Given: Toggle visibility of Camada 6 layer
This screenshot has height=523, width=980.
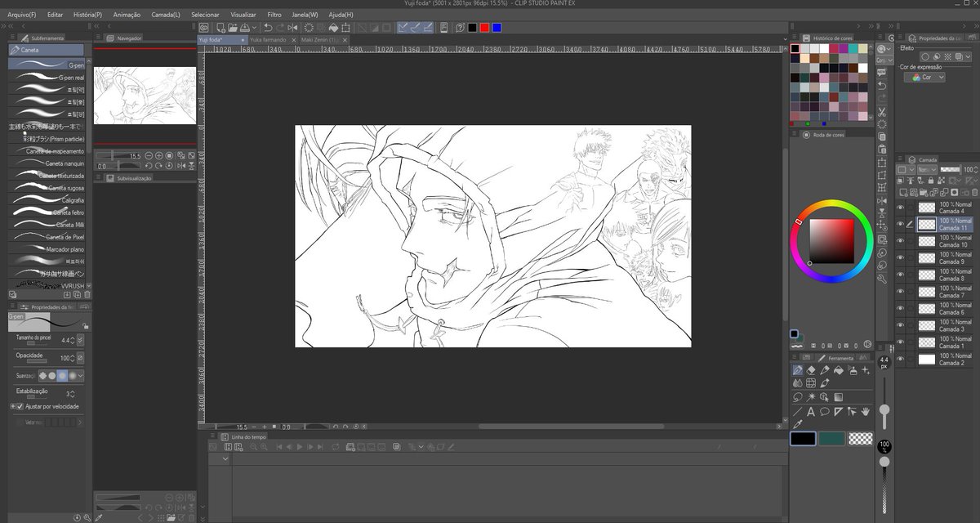Looking at the screenshot, I should [901, 308].
